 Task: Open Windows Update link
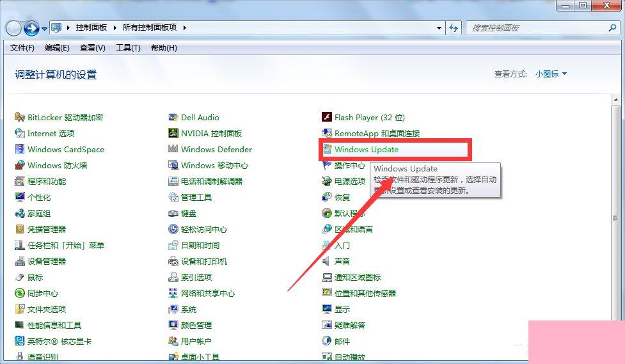367,150
